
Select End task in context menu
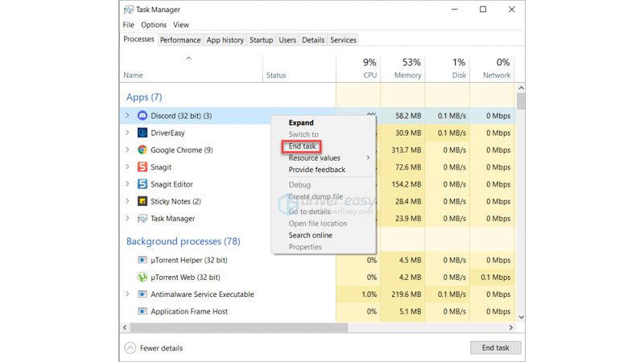coord(302,146)
